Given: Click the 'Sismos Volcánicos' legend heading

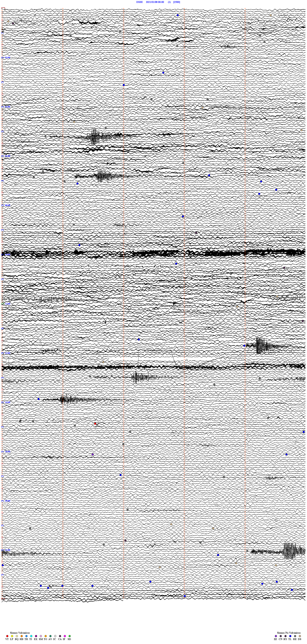Looking at the screenshot, I should 20,633.
